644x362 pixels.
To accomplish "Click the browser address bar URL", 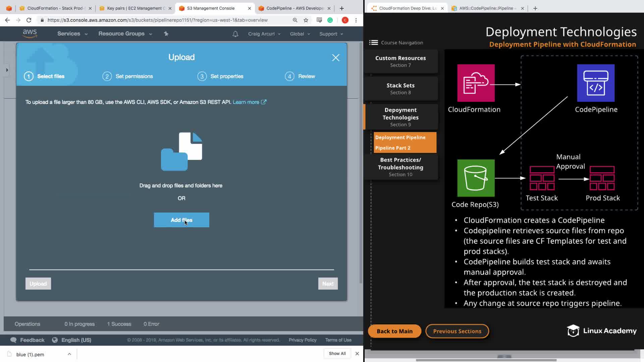I will click(x=158, y=20).
